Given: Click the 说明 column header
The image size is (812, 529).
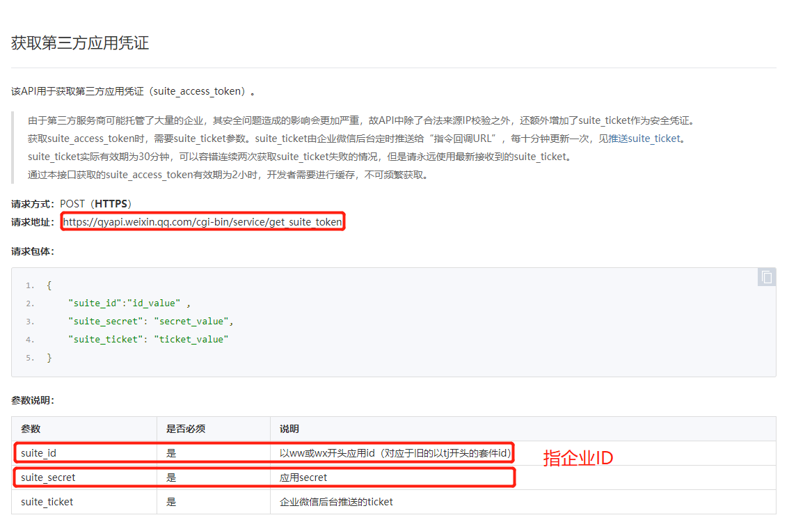Looking at the screenshot, I should click(523, 429).
